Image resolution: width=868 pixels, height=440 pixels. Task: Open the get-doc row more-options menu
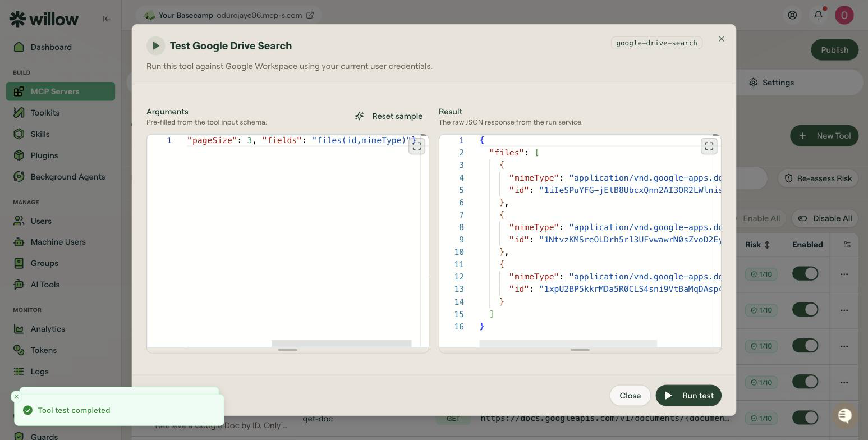[x=844, y=418]
